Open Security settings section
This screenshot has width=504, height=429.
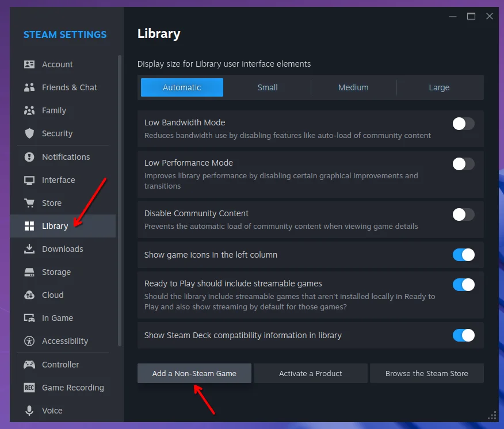[63, 133]
